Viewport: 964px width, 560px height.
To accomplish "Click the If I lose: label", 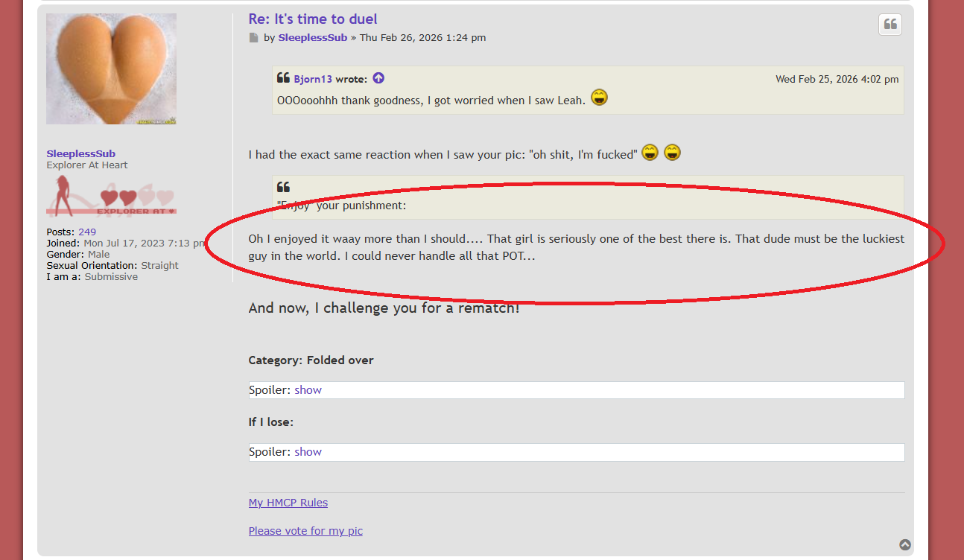I will point(271,422).
